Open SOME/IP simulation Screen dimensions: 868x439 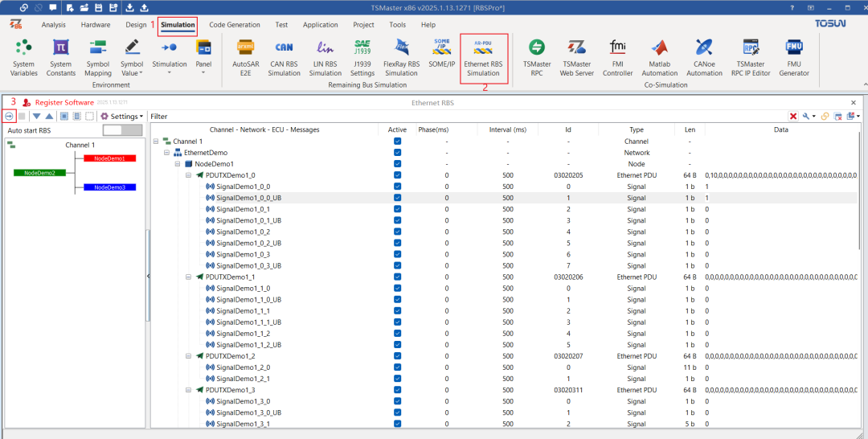tap(442, 53)
